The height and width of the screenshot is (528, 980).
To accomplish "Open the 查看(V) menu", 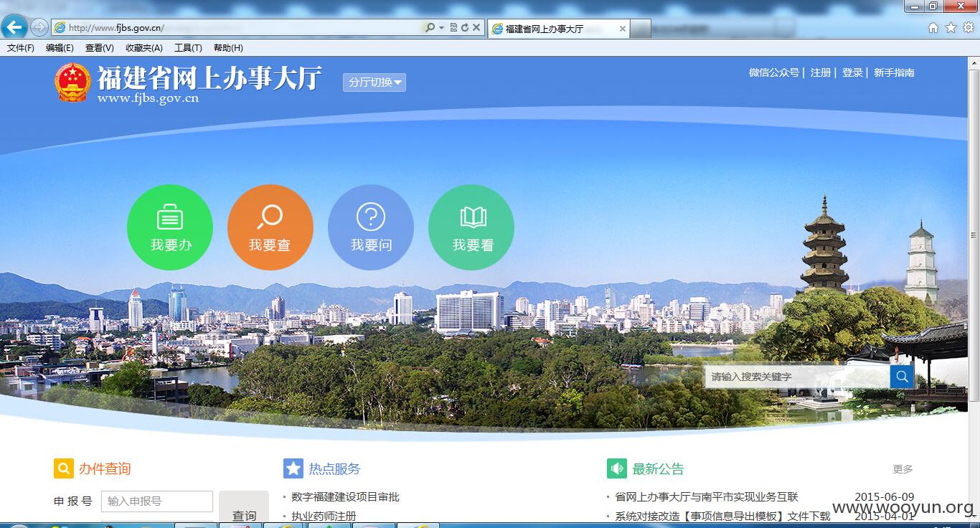I will coord(99,48).
